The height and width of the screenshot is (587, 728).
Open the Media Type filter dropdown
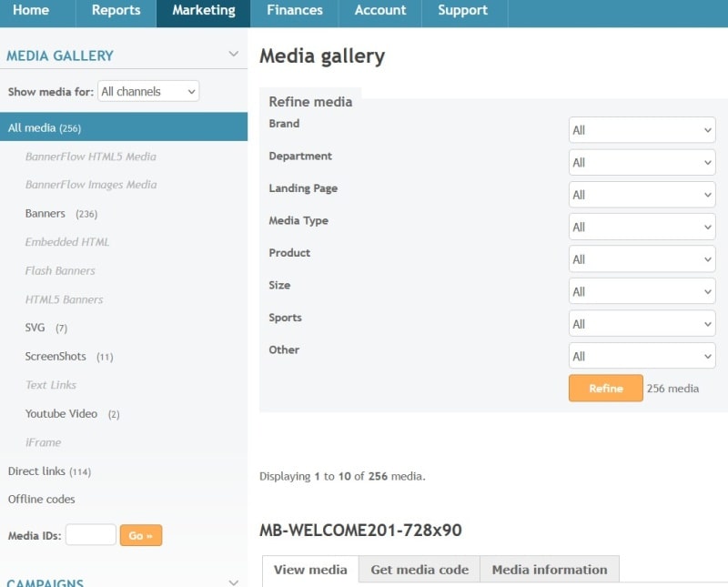[x=642, y=228]
